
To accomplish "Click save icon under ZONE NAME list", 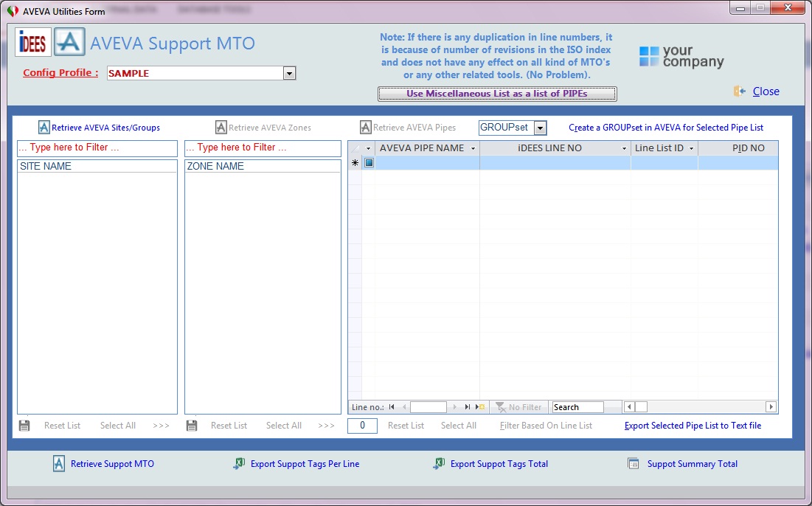I will coord(192,426).
